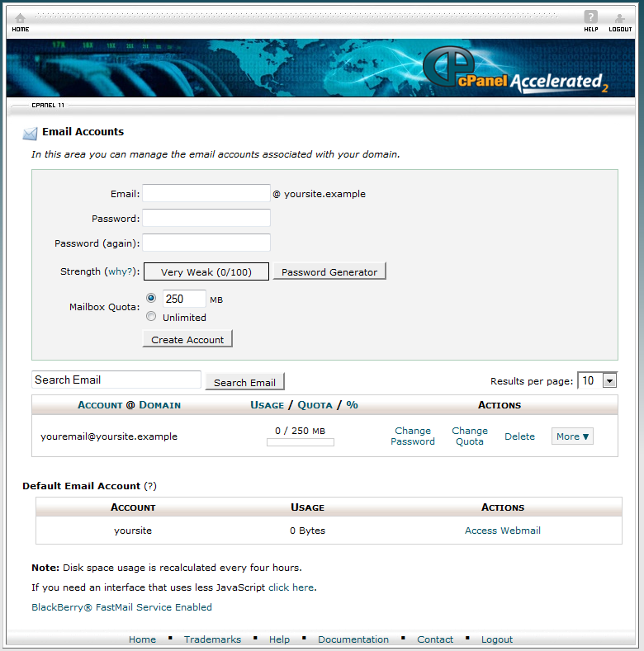Click the cPanel Accelerated logo

pyautogui.click(x=515, y=70)
